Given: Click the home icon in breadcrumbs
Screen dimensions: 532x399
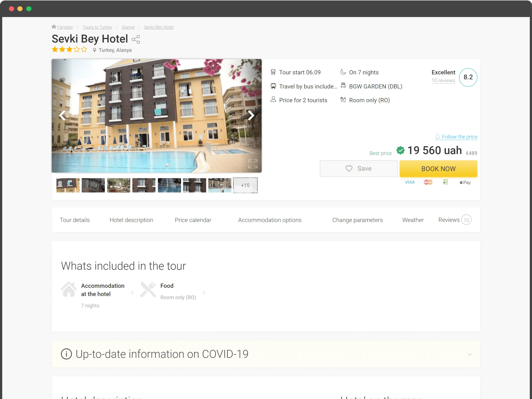Looking at the screenshot, I should 54,27.
